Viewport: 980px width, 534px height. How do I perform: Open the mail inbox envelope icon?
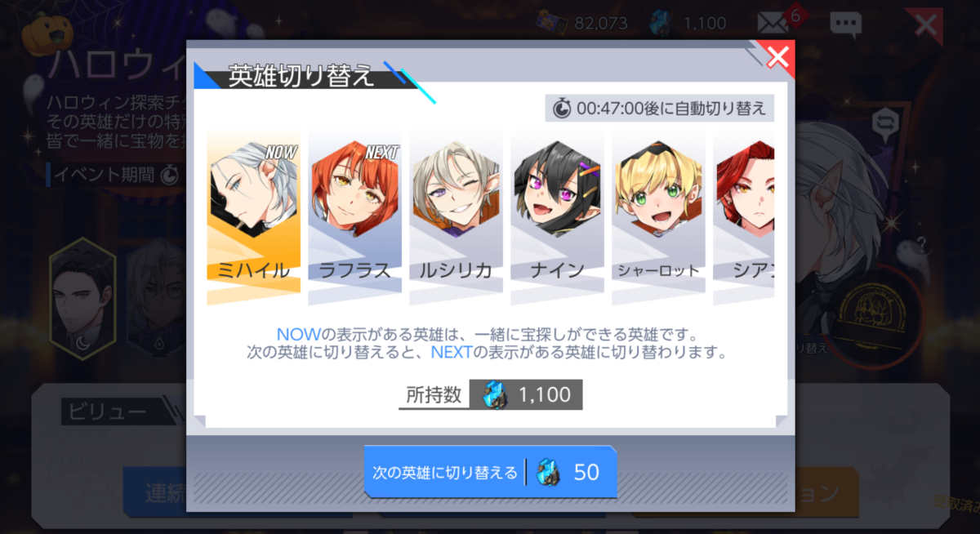coord(773,24)
